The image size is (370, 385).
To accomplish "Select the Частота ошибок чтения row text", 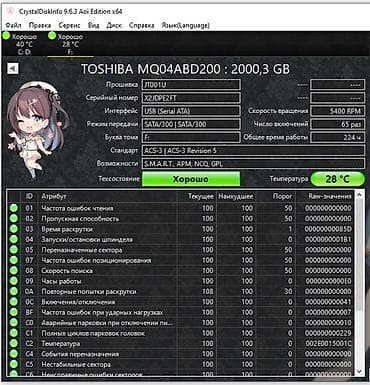I will (77, 208).
